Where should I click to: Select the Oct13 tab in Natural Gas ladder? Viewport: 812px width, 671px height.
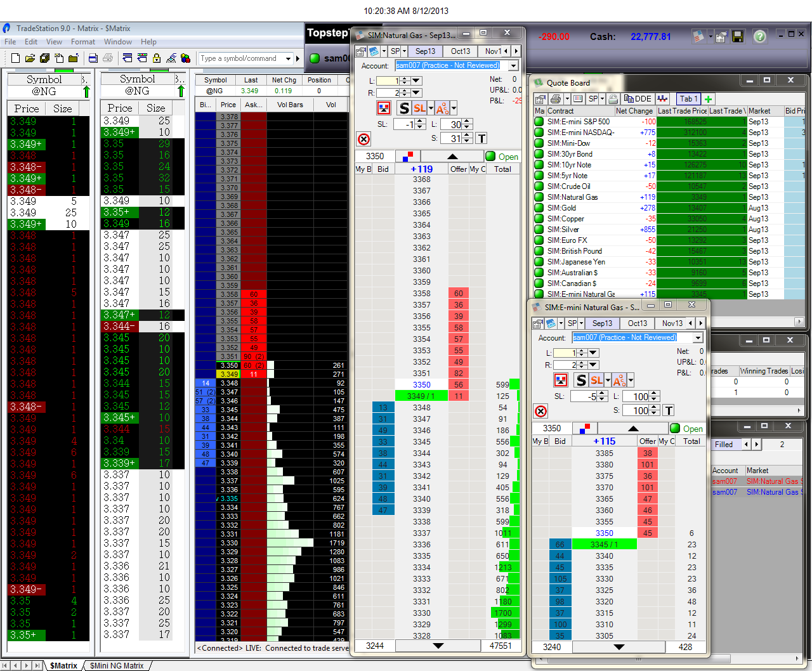tap(461, 51)
